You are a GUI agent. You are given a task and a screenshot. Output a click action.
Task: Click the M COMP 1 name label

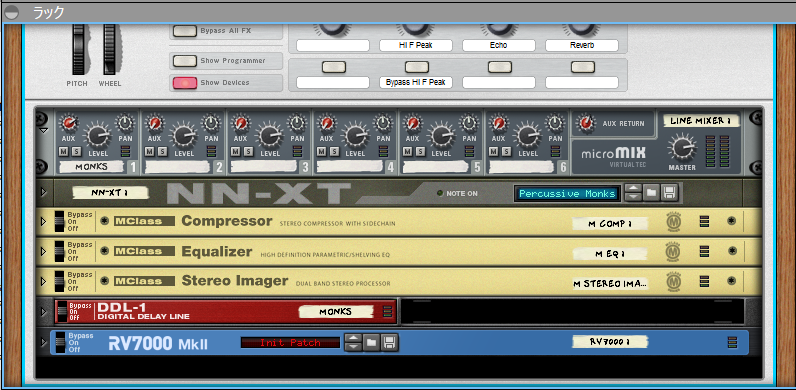pyautogui.click(x=610, y=224)
